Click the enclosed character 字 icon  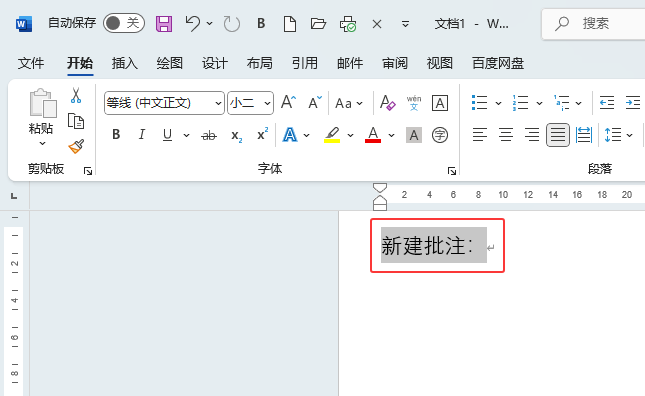[440, 135]
